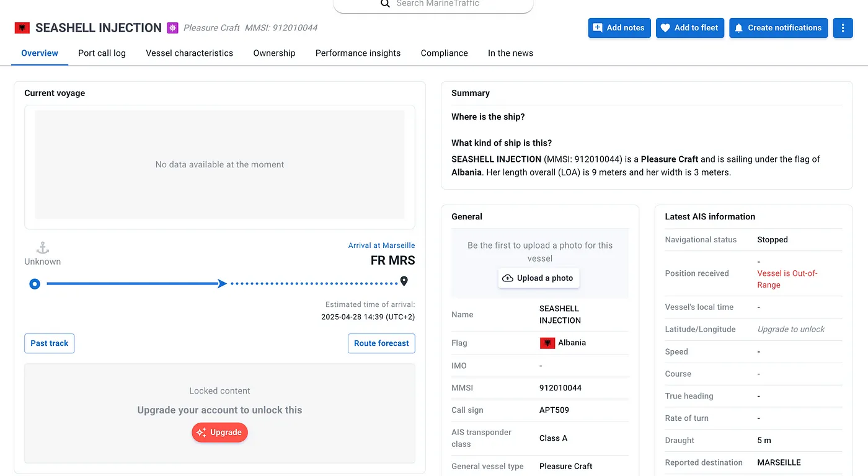Click the No data available map placeholder
This screenshot has height=476, width=868.
pos(219,165)
